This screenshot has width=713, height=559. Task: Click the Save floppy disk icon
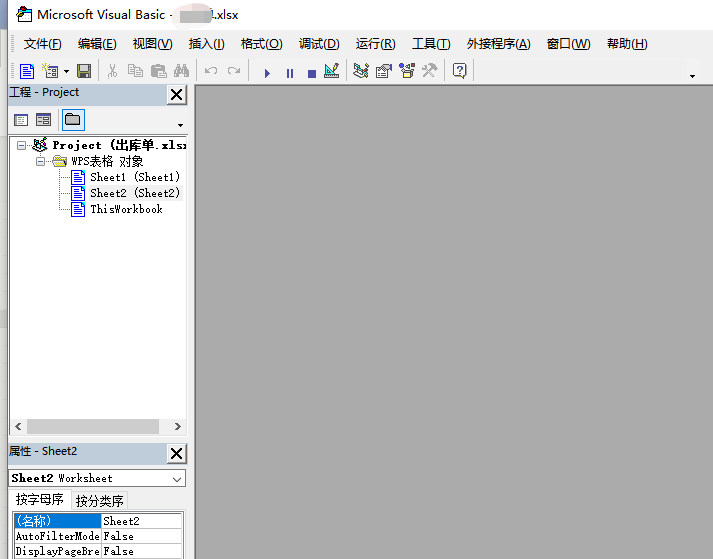[84, 71]
